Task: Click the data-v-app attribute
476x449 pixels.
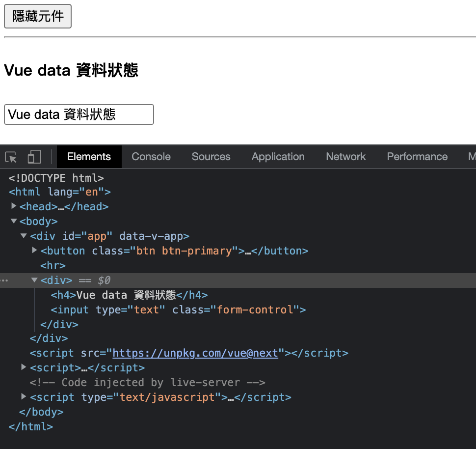Action: pos(151,236)
